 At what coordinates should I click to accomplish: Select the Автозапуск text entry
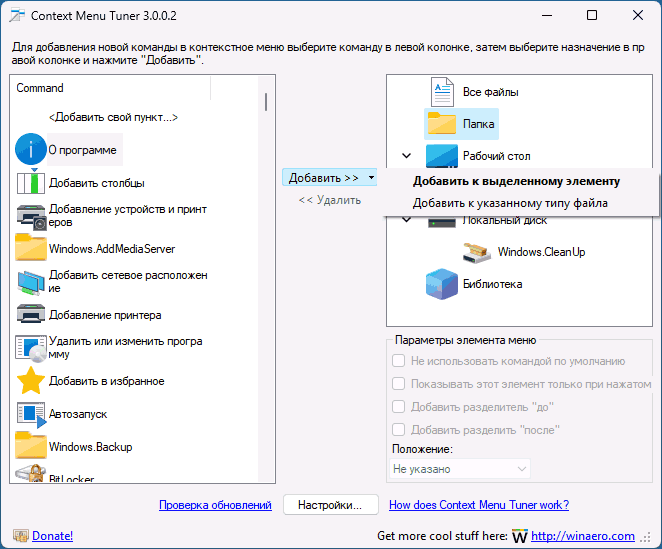tap(78, 414)
